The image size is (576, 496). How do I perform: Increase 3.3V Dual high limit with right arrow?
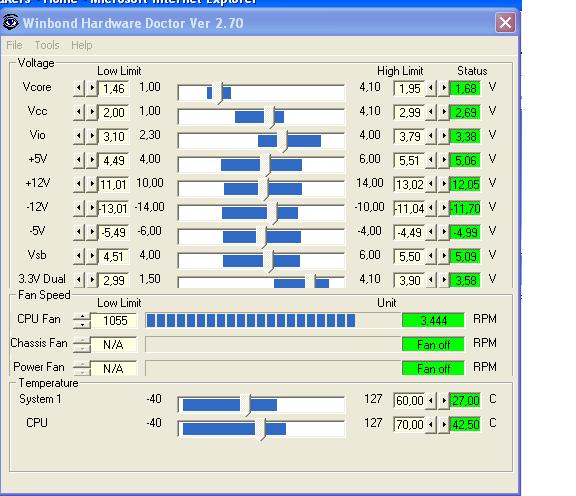click(x=444, y=280)
